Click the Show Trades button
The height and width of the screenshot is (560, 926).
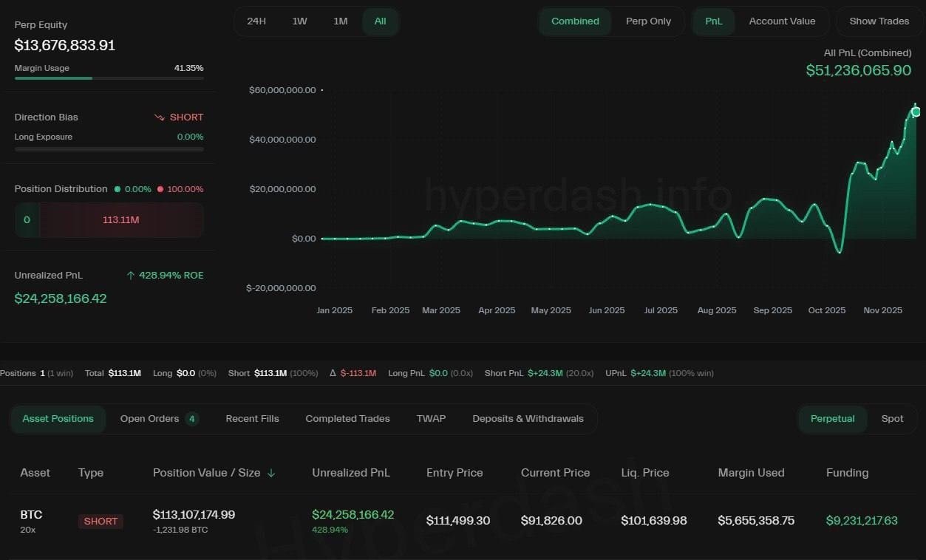(x=879, y=21)
